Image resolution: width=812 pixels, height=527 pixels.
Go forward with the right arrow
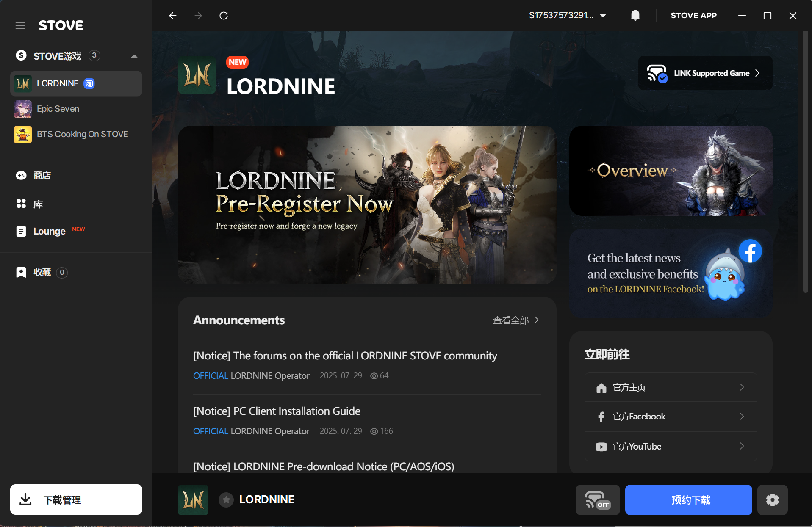(x=198, y=16)
